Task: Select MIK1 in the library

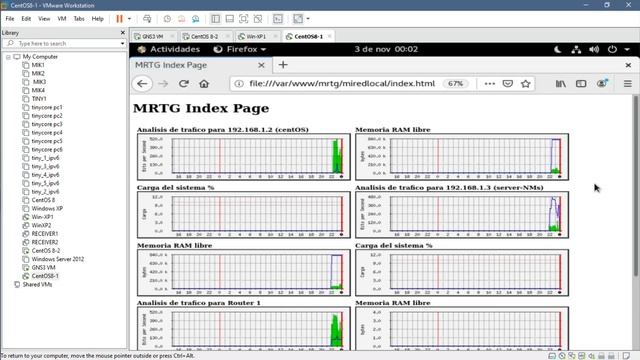Action: tap(38, 65)
